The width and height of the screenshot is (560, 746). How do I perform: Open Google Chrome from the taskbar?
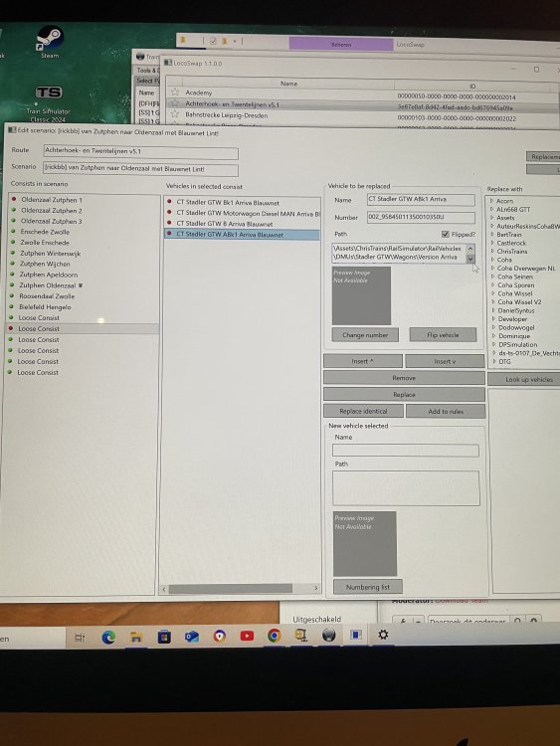(x=275, y=636)
